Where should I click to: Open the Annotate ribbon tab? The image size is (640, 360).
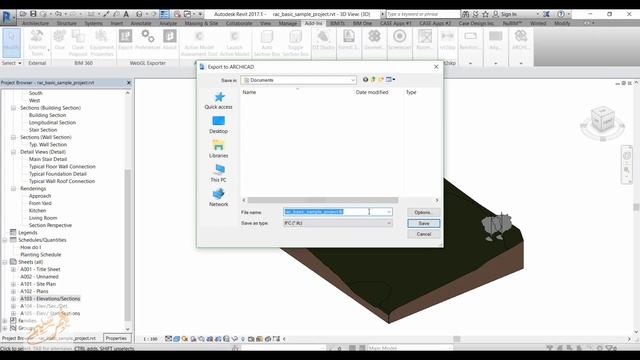click(141, 23)
